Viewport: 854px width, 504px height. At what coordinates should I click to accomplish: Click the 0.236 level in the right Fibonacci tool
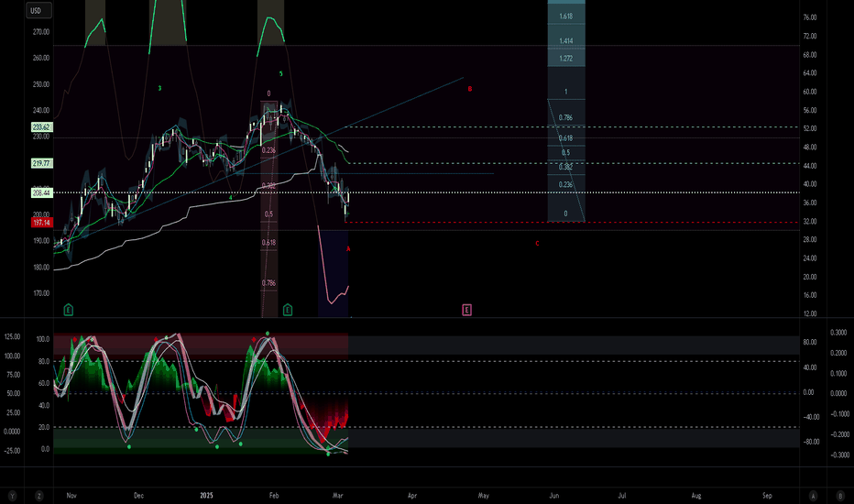tap(565, 185)
